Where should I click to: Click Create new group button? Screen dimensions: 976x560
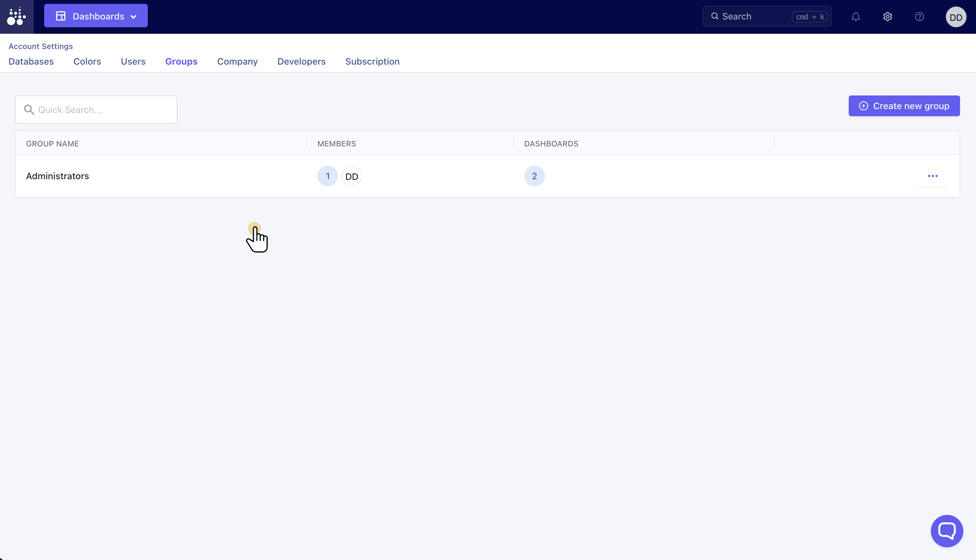pos(904,106)
